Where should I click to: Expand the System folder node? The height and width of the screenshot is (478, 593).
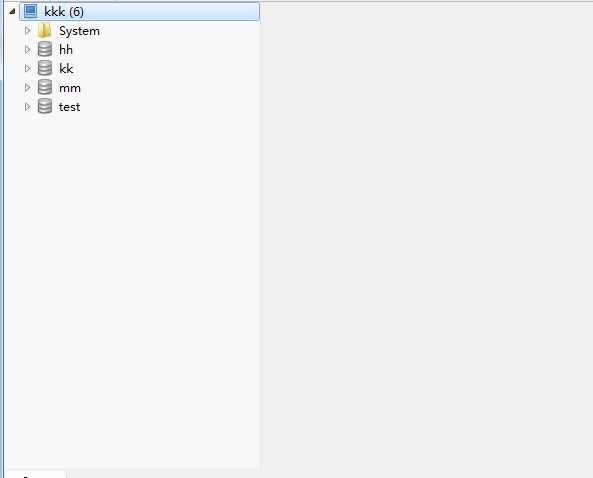tap(27, 30)
